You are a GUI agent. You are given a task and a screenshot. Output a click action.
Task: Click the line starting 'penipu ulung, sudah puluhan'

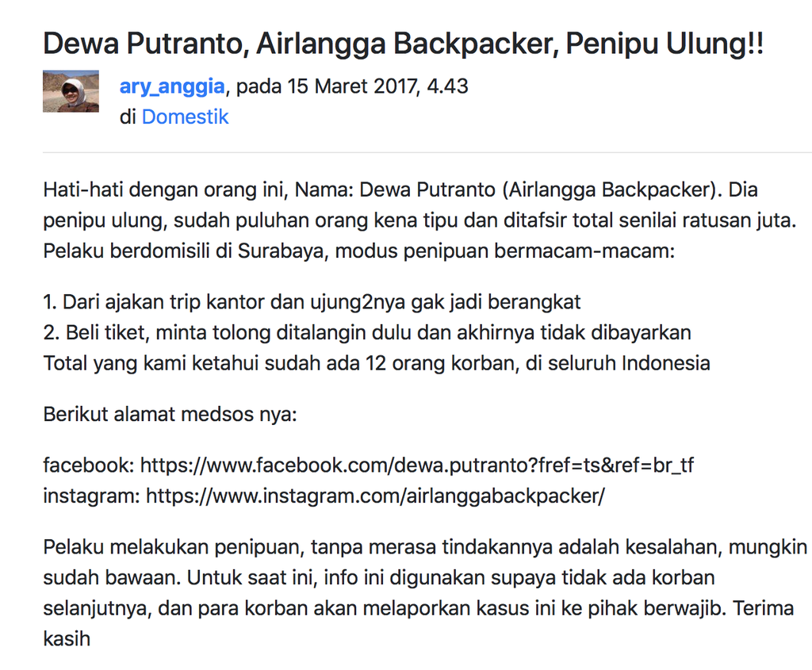click(x=419, y=220)
